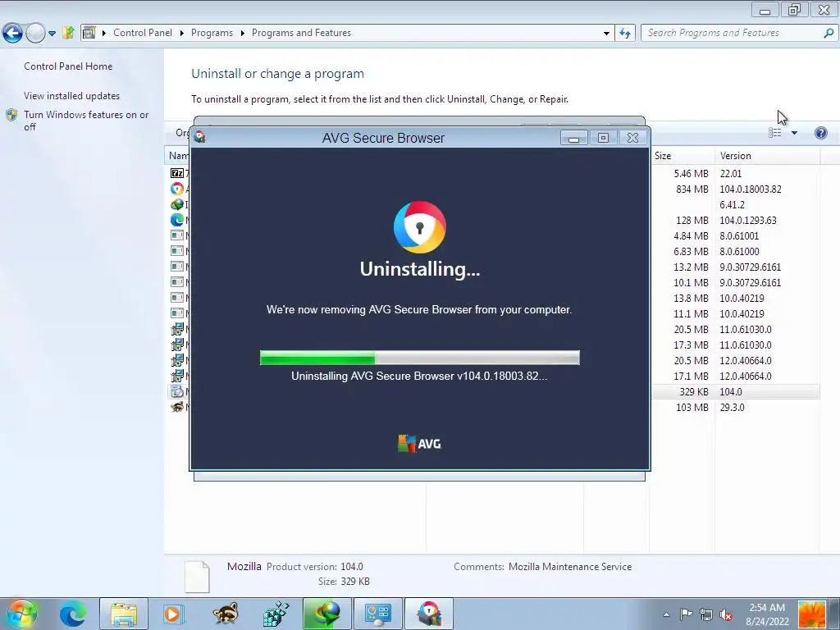The image size is (840, 630).
Task: Show hidden system tray icons
Action: point(666,614)
